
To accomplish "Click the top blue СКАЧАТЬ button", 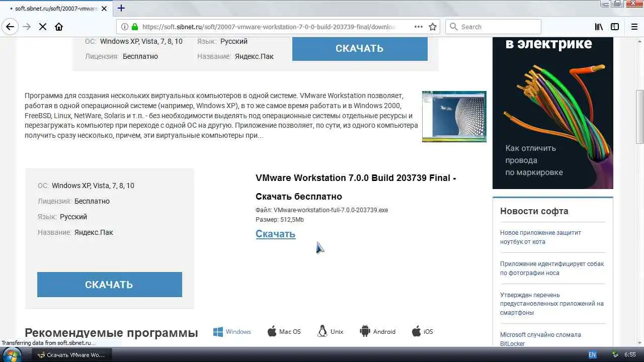I will [x=360, y=48].
